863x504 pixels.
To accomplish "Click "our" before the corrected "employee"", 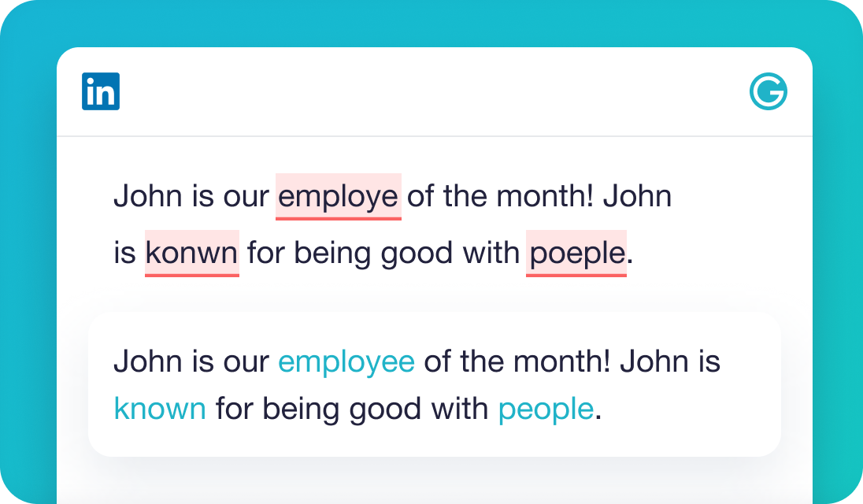I will pos(246,361).
